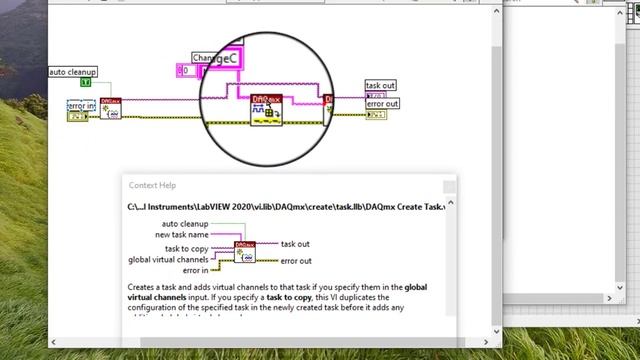Click block diagram horizontal scroll left arrow
Image resolution: width=640 pixels, height=360 pixels.
pyautogui.click(x=53, y=342)
